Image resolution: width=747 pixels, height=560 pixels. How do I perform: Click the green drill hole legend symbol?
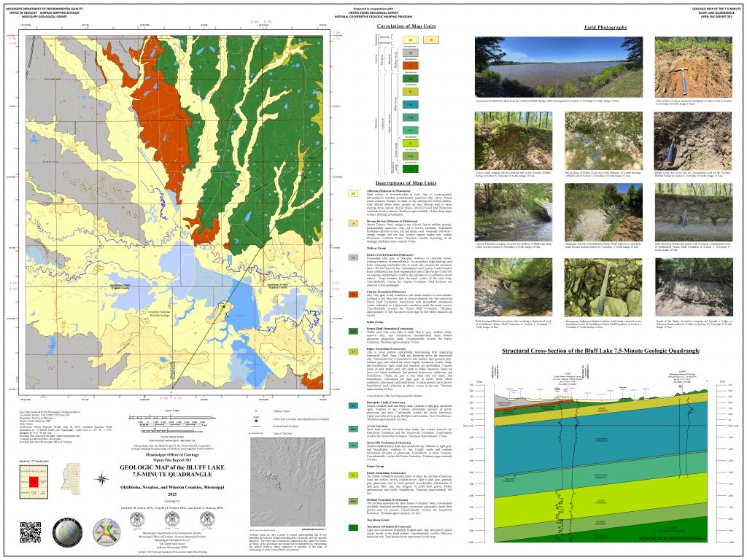click(257, 421)
